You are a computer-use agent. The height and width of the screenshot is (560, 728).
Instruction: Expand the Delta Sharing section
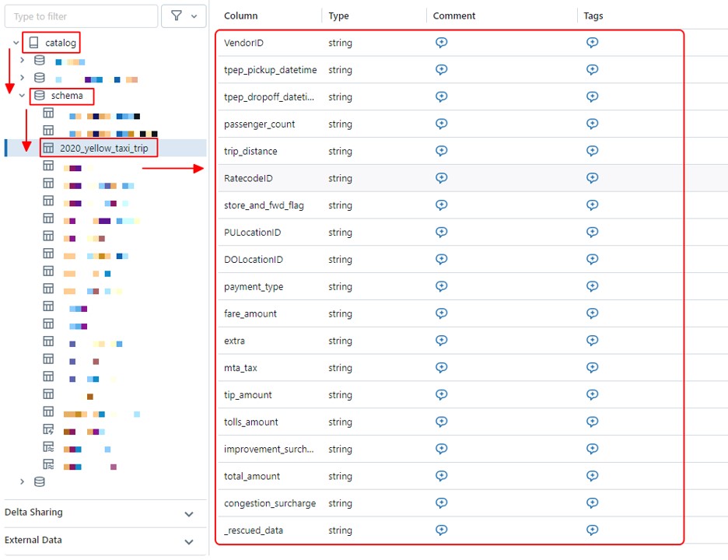click(188, 513)
